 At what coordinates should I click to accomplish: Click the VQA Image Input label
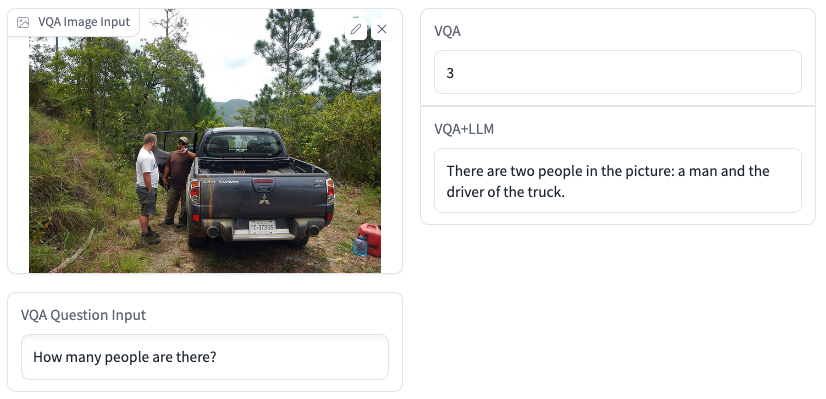click(x=84, y=22)
